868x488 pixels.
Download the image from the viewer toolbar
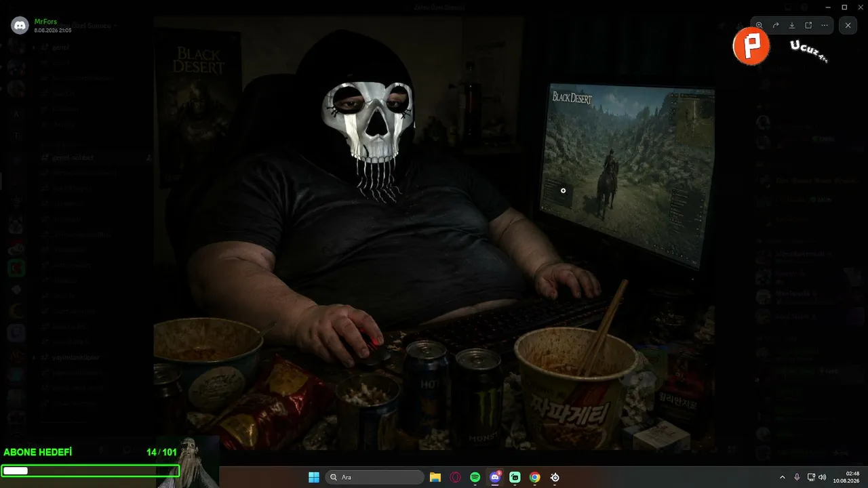click(x=792, y=26)
